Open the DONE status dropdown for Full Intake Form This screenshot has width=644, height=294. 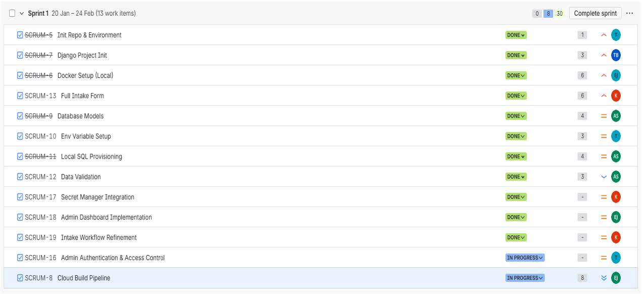point(515,95)
